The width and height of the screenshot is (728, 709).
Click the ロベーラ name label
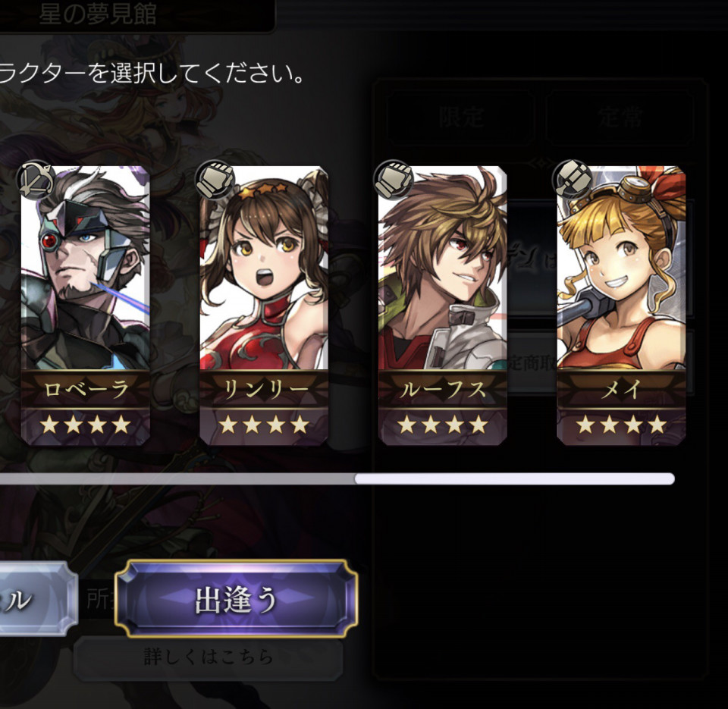pos(86,390)
